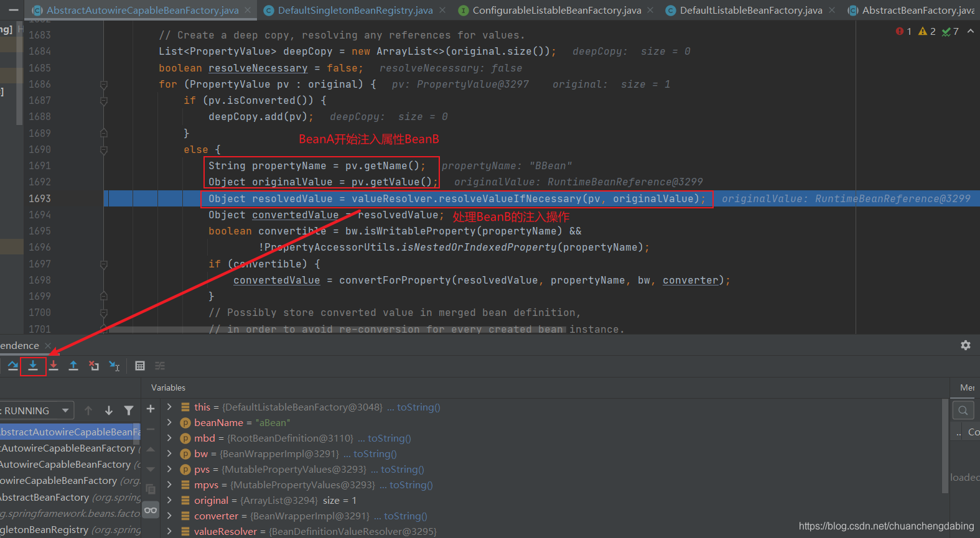
Task: Click the Step Over debugger icon
Action: tap(12, 366)
